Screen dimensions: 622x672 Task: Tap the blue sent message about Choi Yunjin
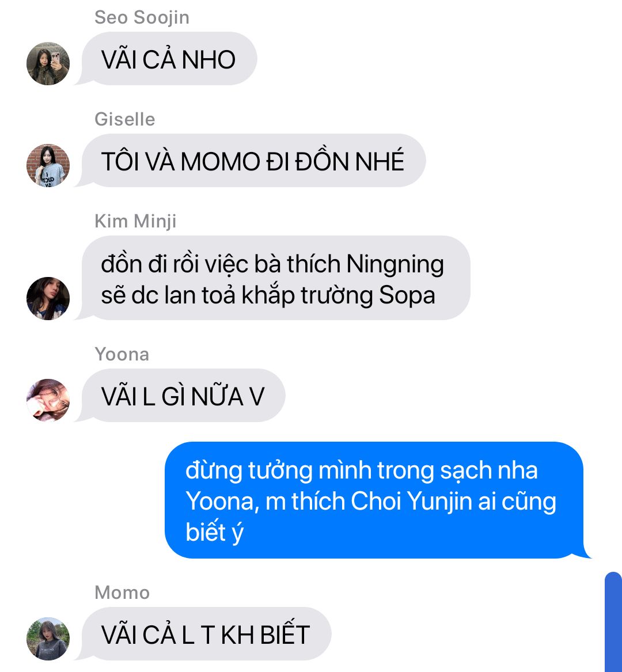[375, 500]
